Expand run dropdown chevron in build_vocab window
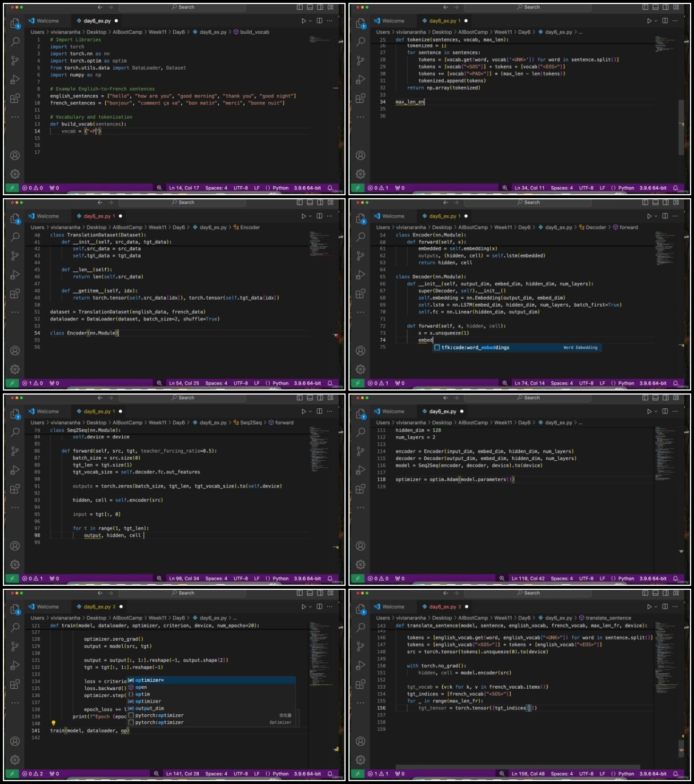The height and width of the screenshot is (784, 694). click(x=310, y=21)
